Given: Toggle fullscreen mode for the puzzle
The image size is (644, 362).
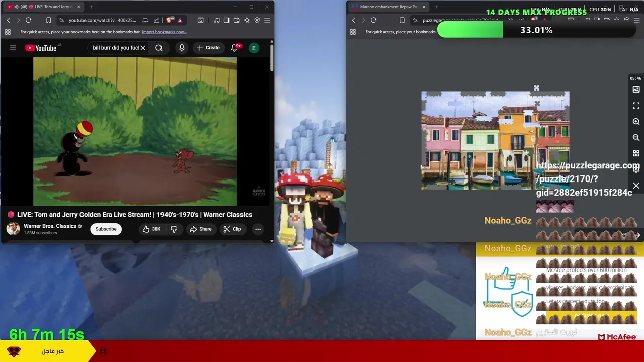Looking at the screenshot, I should tap(636, 106).
